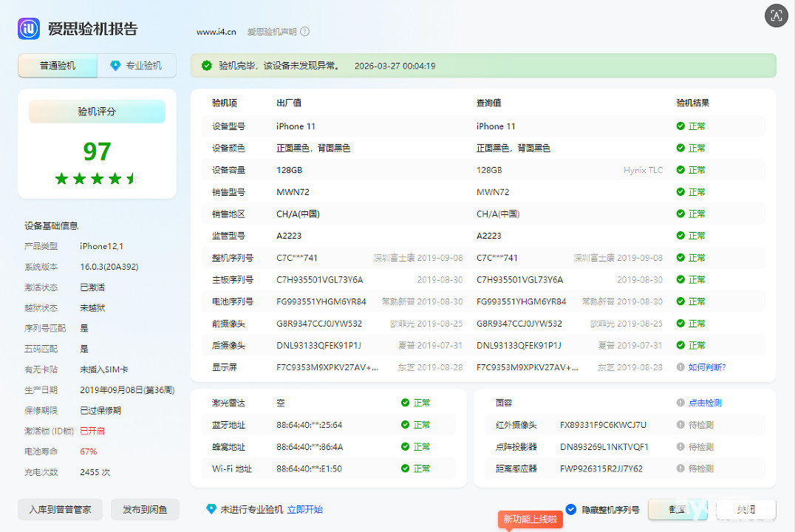
Task: Click the 立即开始 link
Action: pyautogui.click(x=305, y=509)
